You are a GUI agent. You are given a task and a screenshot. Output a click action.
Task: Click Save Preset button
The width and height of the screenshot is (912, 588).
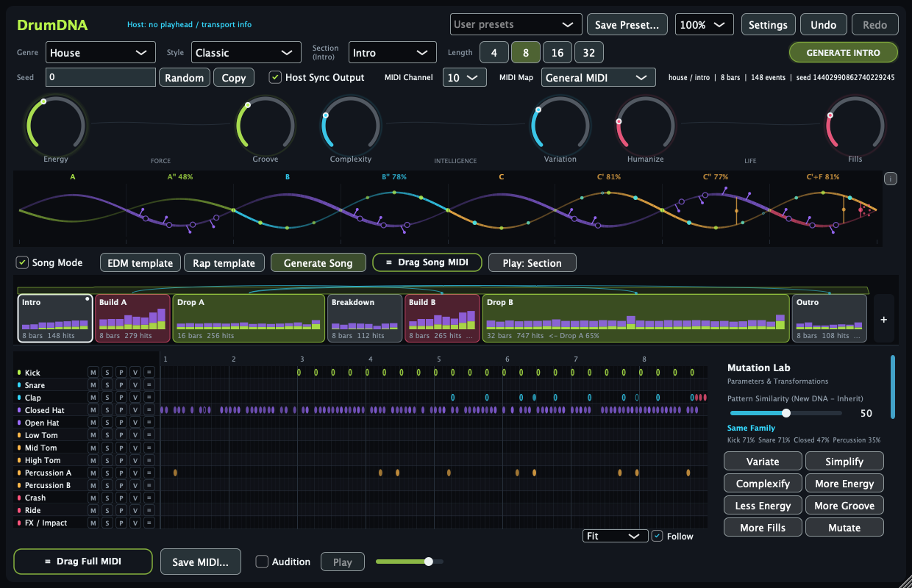click(627, 24)
